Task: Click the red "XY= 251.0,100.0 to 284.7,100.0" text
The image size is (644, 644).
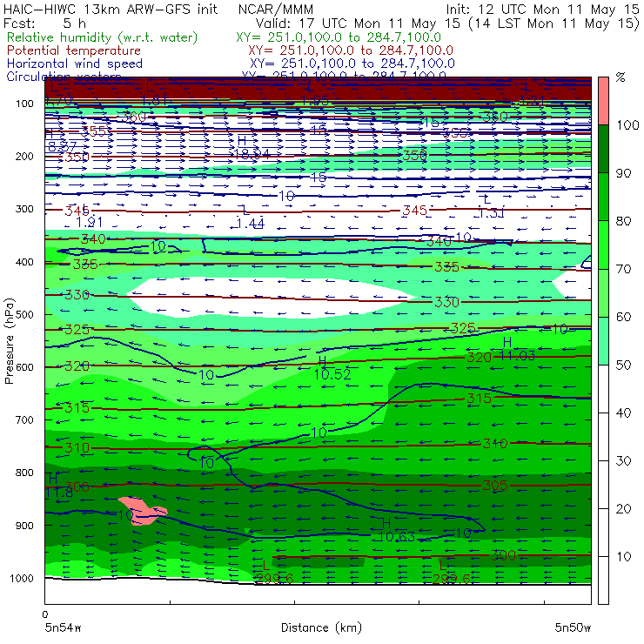Action: (351, 50)
